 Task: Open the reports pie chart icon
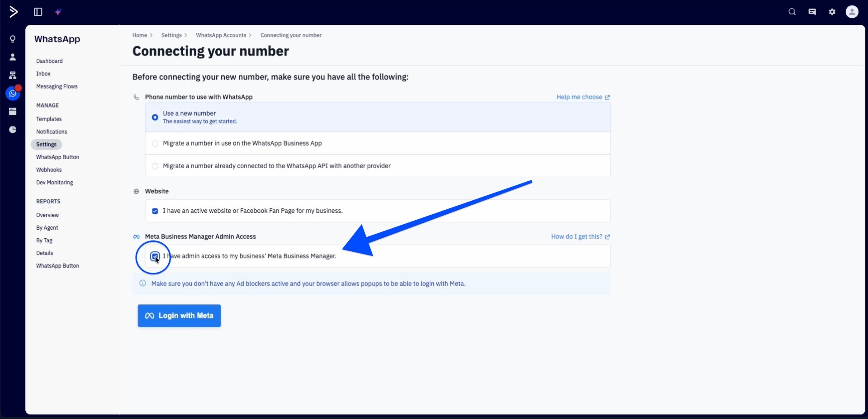(x=13, y=130)
